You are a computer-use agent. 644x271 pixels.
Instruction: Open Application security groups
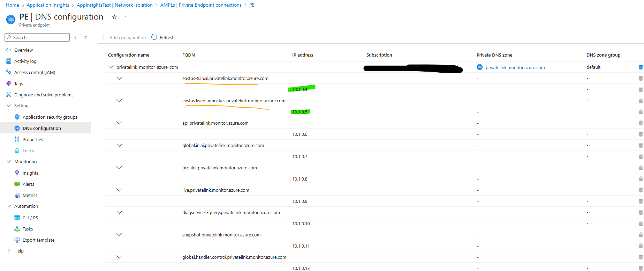50,117
